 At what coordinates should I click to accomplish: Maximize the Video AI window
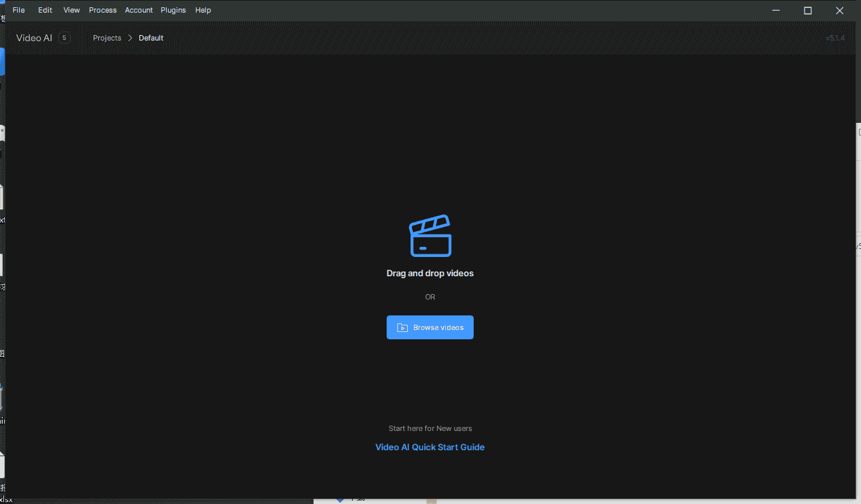tap(808, 10)
